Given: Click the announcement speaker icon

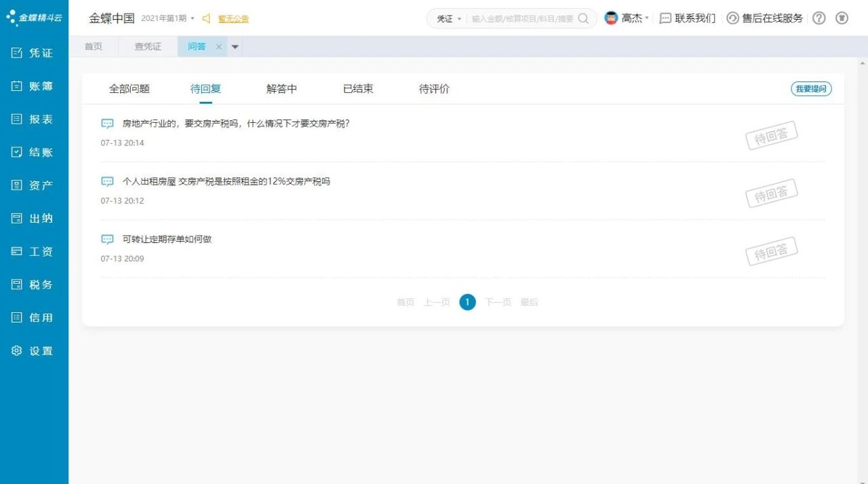Looking at the screenshot, I should 207,18.
